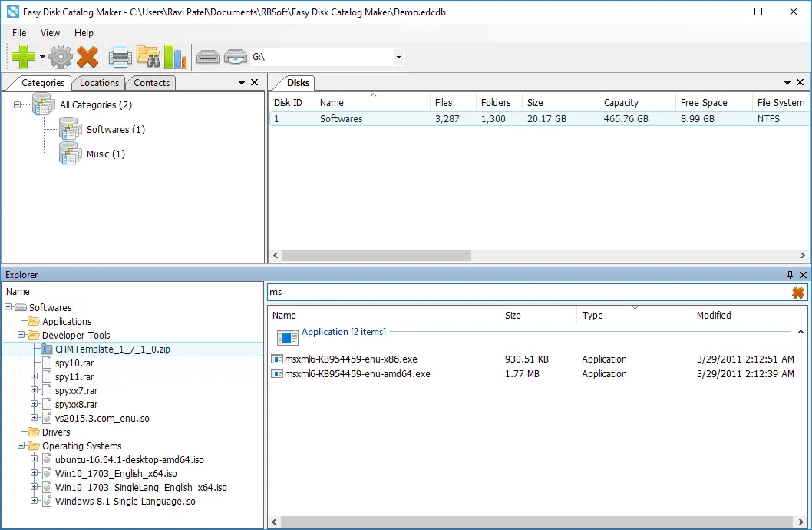Open settings via the gear toolbar icon
Image resolution: width=812 pixels, height=530 pixels.
point(61,57)
